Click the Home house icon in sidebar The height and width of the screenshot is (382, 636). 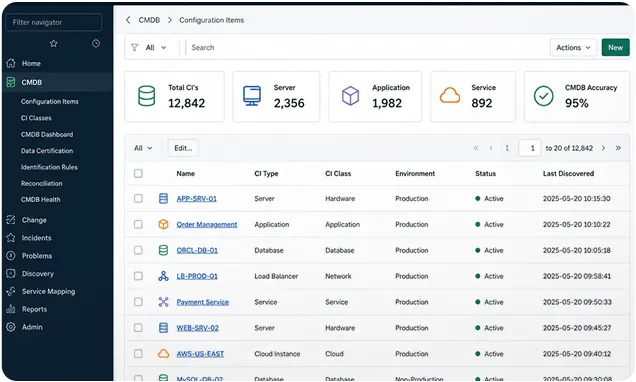11,63
